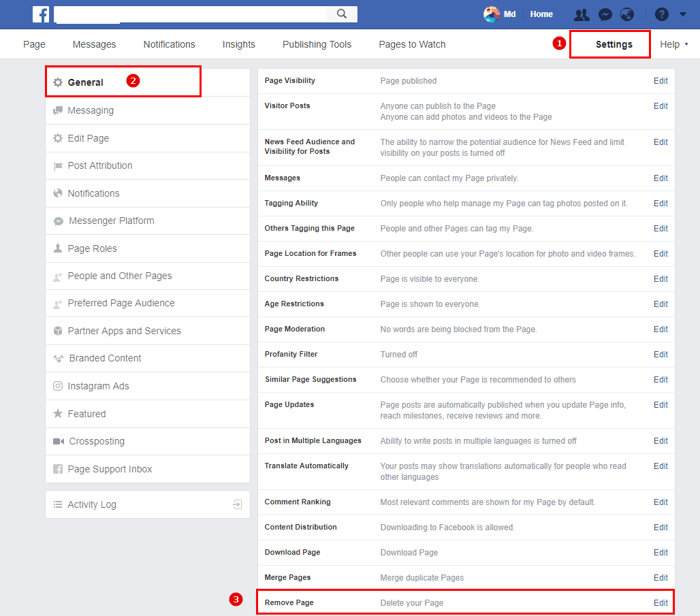This screenshot has width=700, height=616.
Task: Edit the Content Distribution setting
Action: pyautogui.click(x=661, y=527)
